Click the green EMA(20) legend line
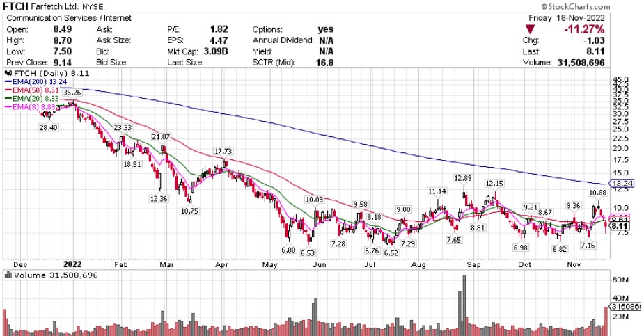This screenshot has height=336, width=644. pos(8,99)
